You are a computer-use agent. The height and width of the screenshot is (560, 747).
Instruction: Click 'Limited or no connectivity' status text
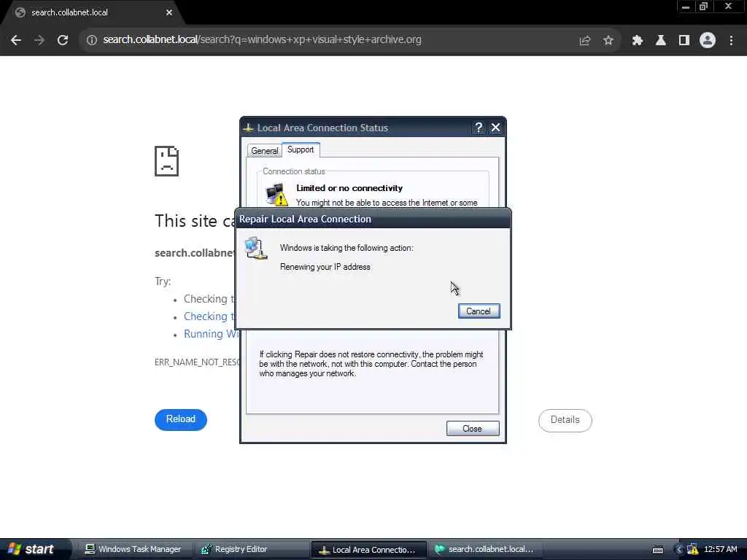point(349,188)
